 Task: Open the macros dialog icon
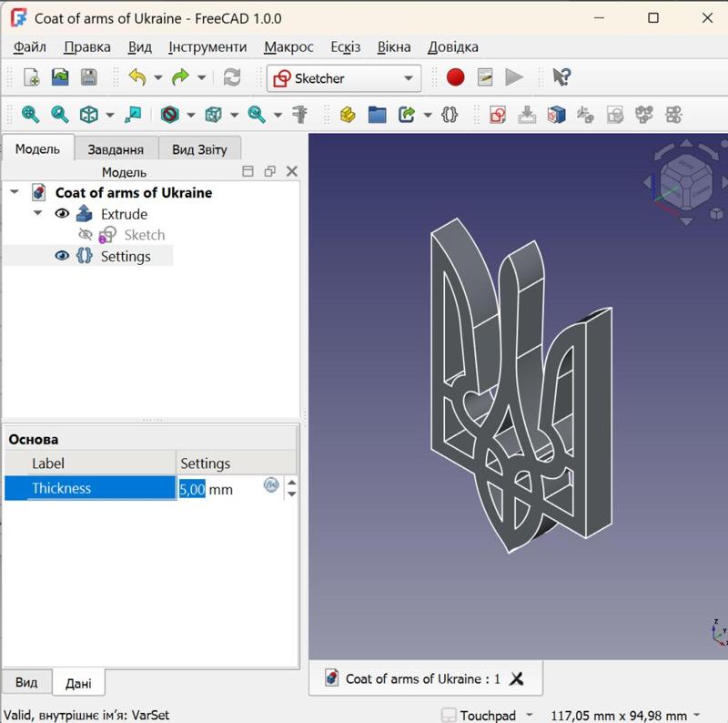485,77
